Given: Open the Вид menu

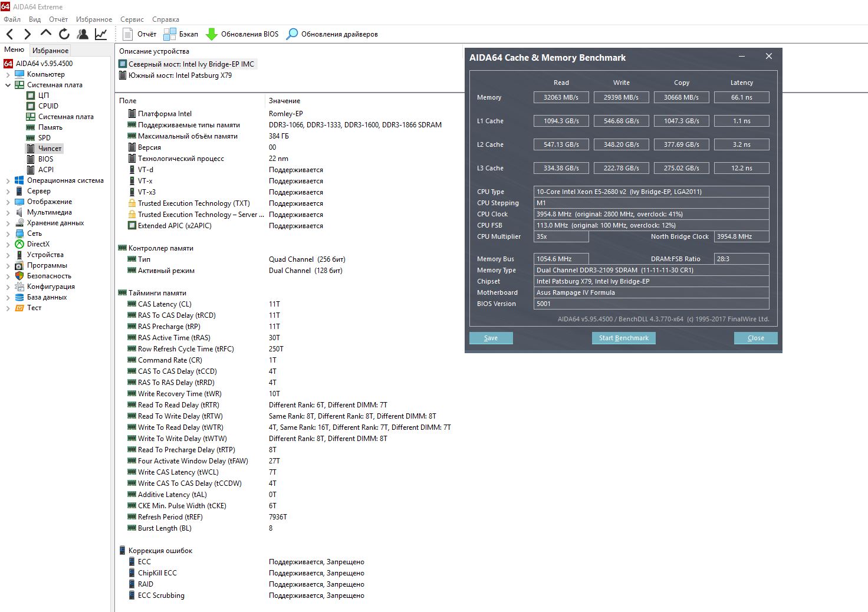Looking at the screenshot, I should click(35, 19).
